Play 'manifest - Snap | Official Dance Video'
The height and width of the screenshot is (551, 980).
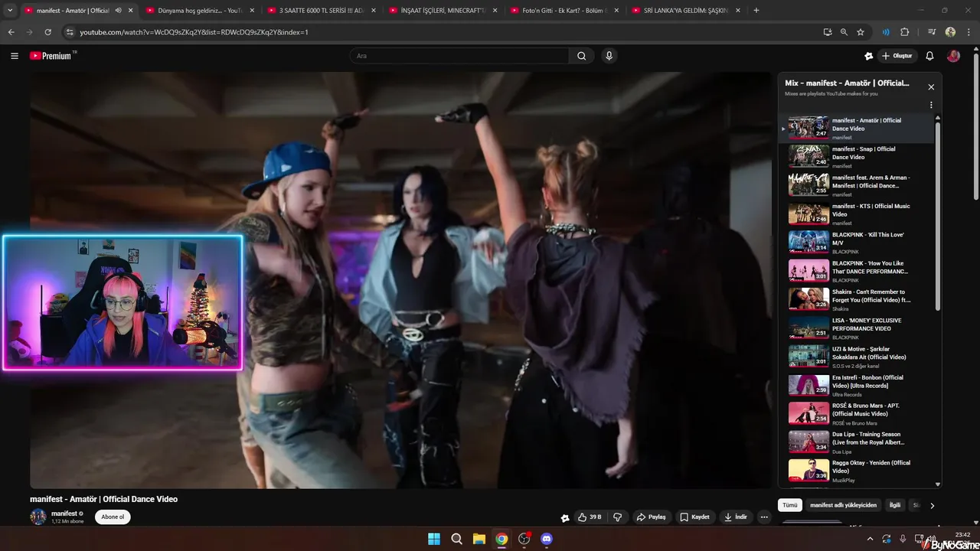(857, 156)
